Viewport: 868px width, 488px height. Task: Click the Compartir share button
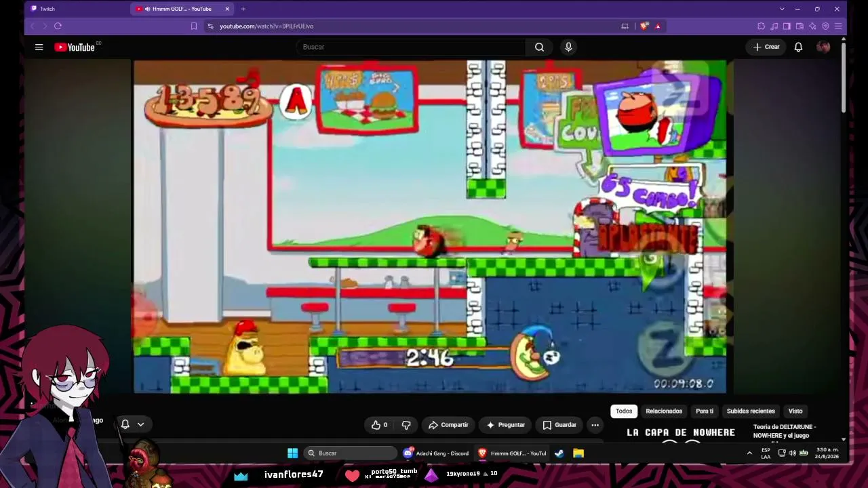[449, 425]
